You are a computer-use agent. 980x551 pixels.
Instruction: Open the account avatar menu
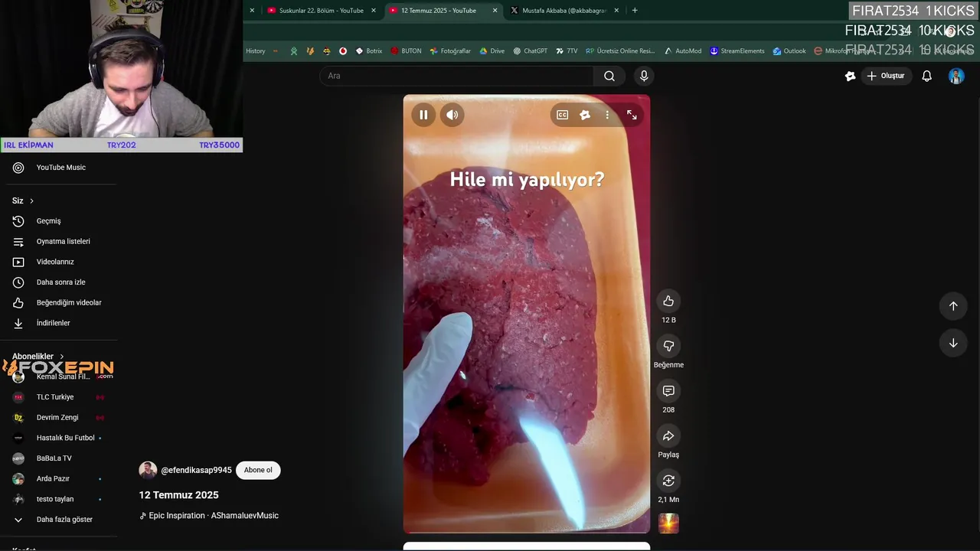956,76
